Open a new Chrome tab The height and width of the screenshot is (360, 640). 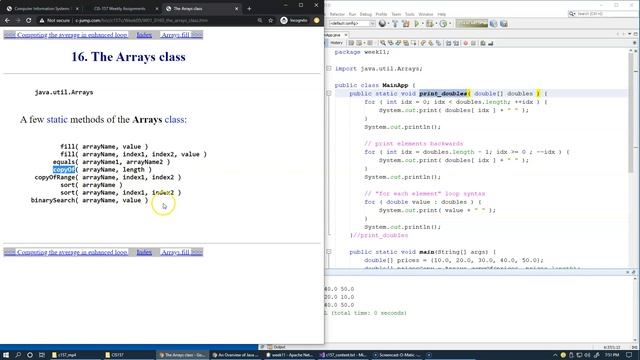(249, 8)
